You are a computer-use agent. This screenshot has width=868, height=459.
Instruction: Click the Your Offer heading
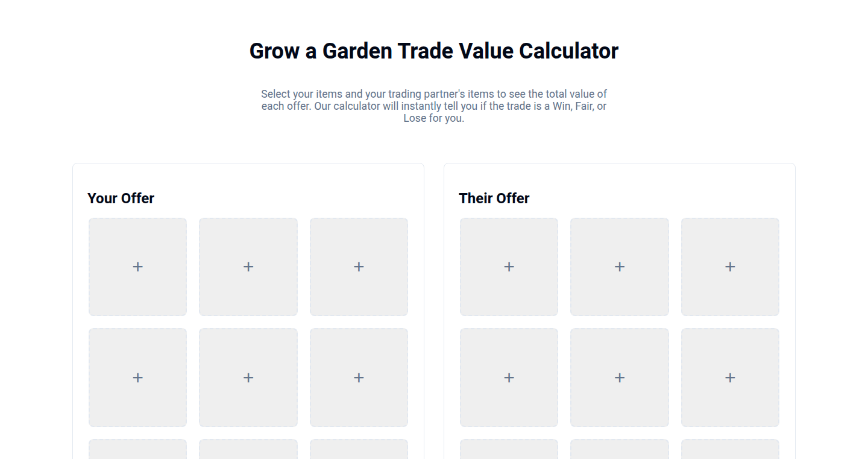pyautogui.click(x=121, y=198)
